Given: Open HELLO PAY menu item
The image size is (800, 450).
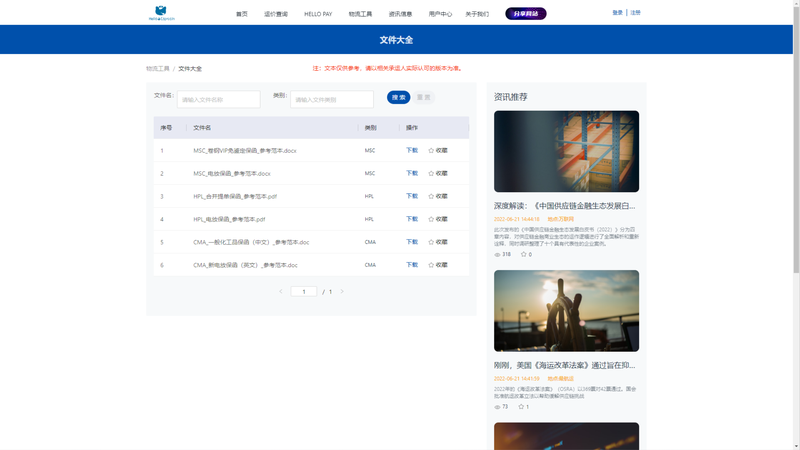Looking at the screenshot, I should [x=318, y=14].
